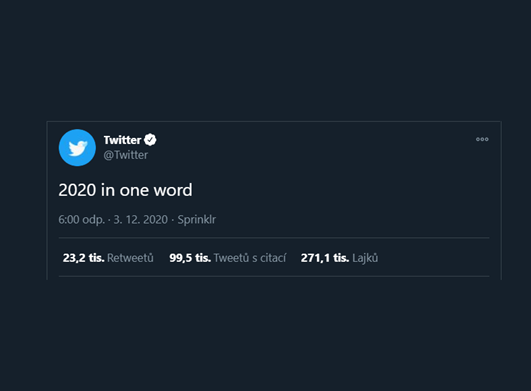
Task: Click the word "word" in the tweet
Action: 173,190
